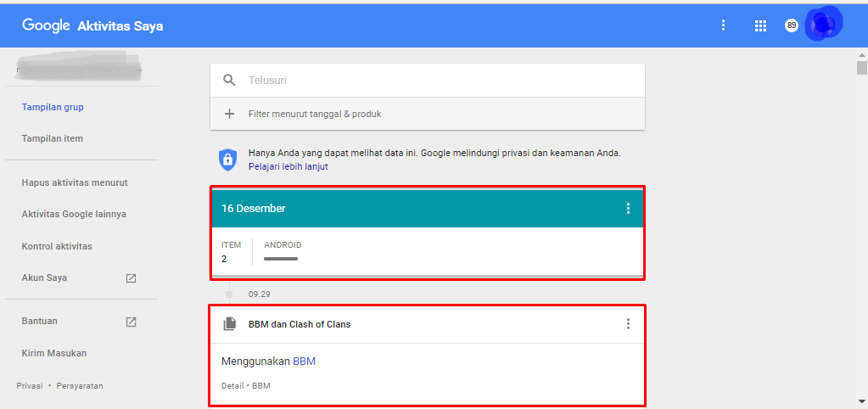Open Akun Saya
868x409 pixels.
[44, 277]
